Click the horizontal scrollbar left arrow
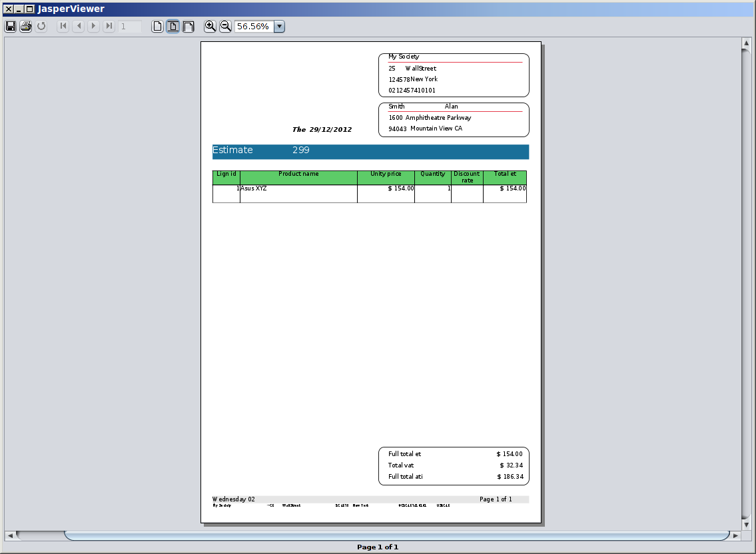The height and width of the screenshot is (554, 756). [10, 535]
